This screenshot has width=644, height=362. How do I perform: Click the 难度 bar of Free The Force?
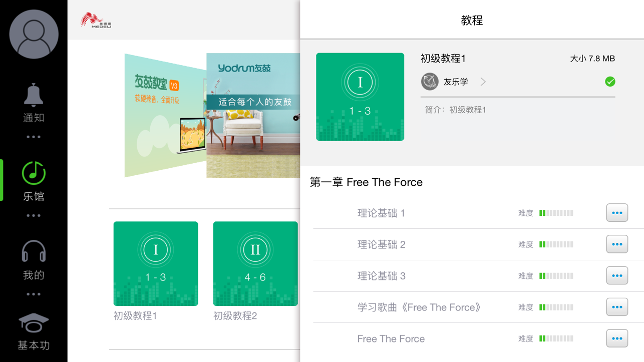pyautogui.click(x=556, y=339)
